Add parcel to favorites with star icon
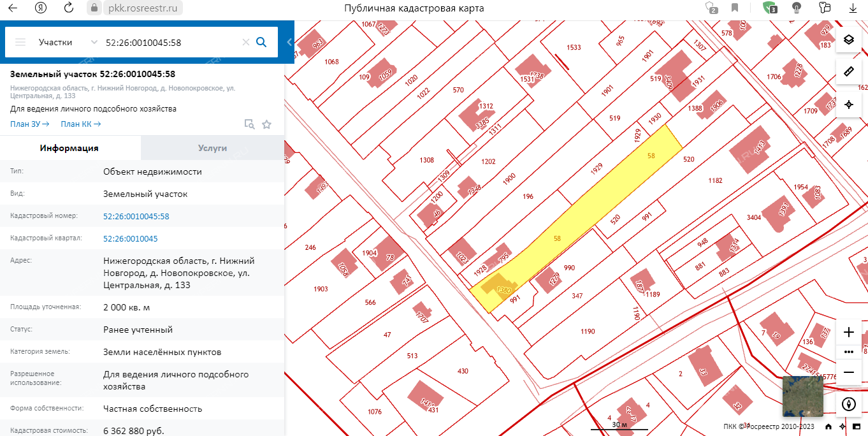Image resolution: width=868 pixels, height=436 pixels. 266,124
